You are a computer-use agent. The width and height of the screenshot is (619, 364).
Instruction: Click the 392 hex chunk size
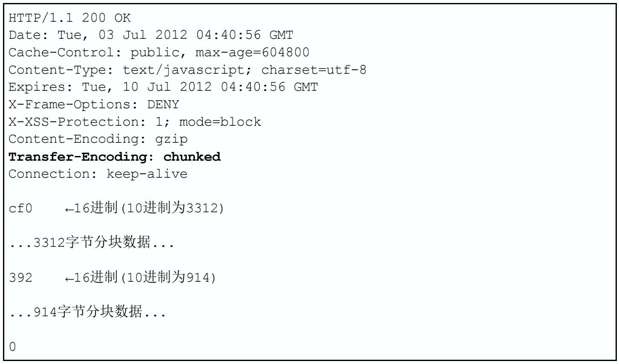(x=20, y=278)
